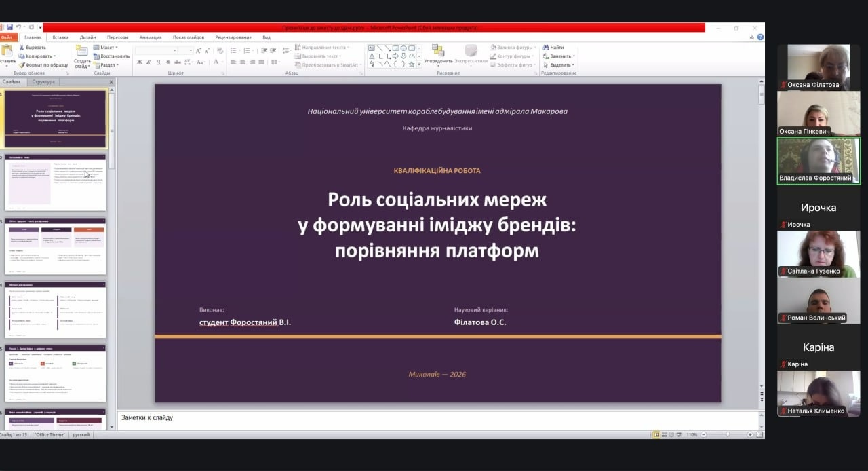The height and width of the screenshot is (471, 868).
Task: Switch to Структура outline pane tab
Action: (43, 81)
